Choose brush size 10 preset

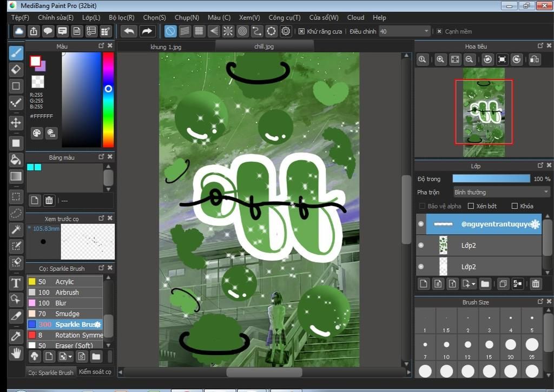click(x=446, y=347)
